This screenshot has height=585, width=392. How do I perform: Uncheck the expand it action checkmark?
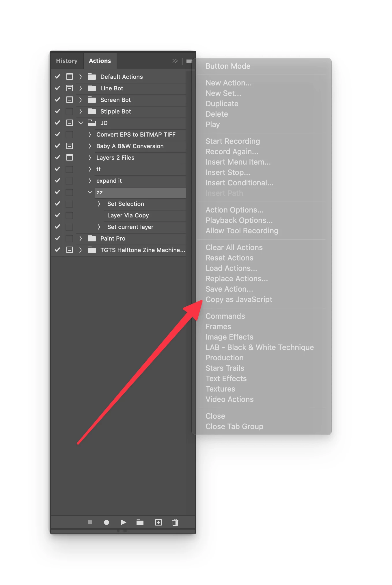coord(57,180)
